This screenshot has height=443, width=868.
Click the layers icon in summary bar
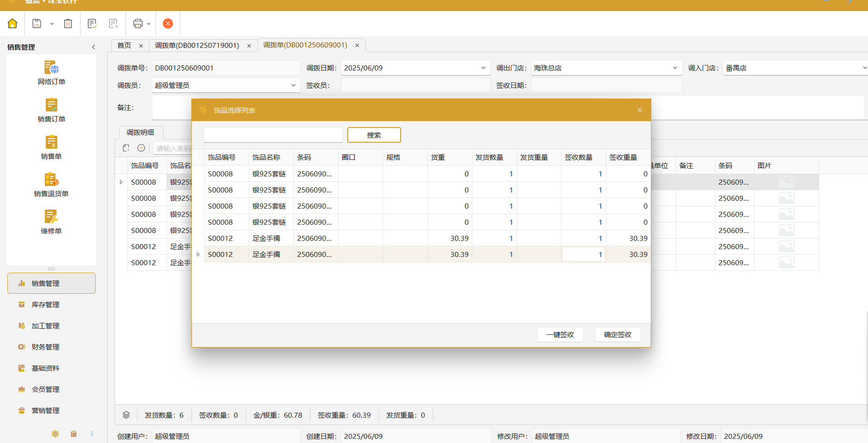coord(126,415)
